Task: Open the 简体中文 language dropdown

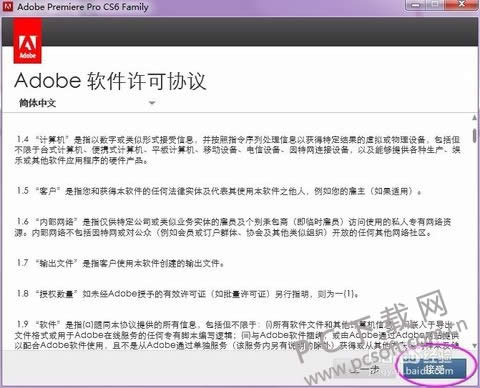Action: pos(86,103)
